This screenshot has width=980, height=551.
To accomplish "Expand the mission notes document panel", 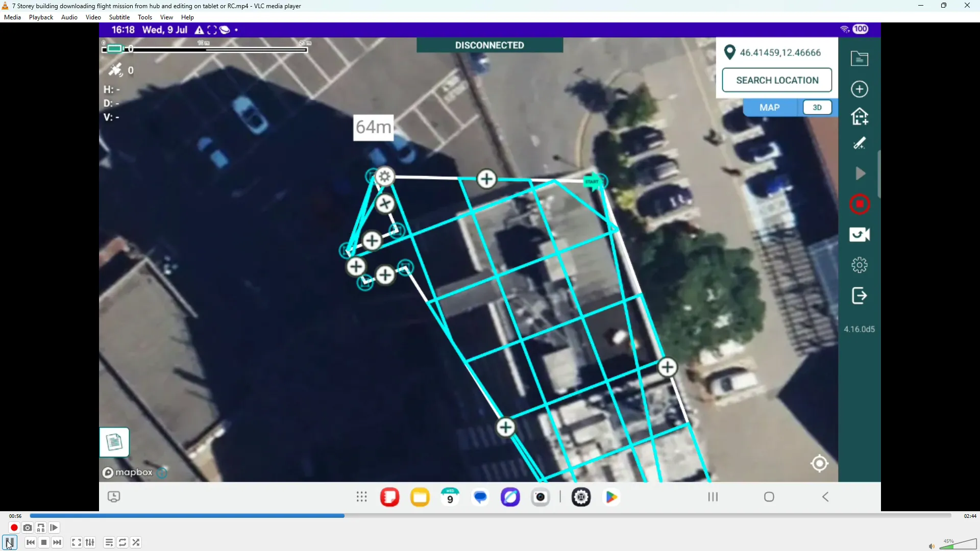I will 115,442.
